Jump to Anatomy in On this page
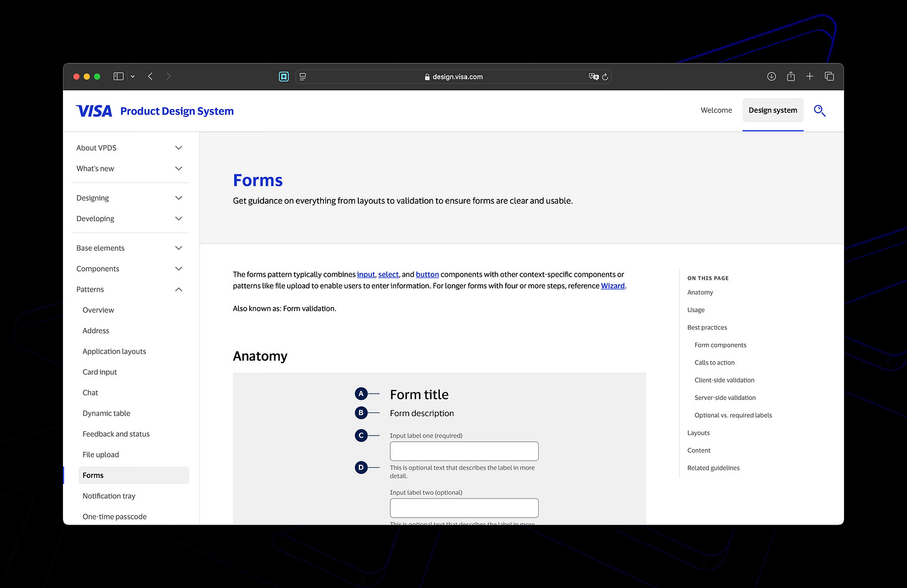Viewport: 907px width, 588px height. click(700, 292)
